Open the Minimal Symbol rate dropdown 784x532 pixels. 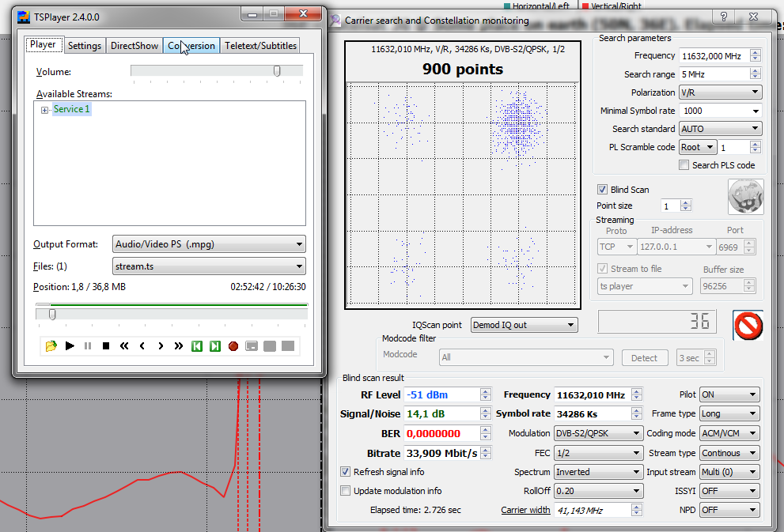720,111
